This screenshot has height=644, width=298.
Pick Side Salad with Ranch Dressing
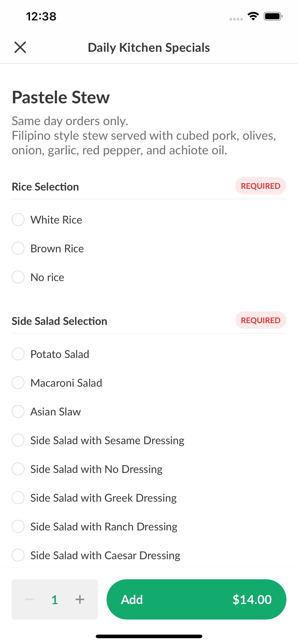point(18,526)
